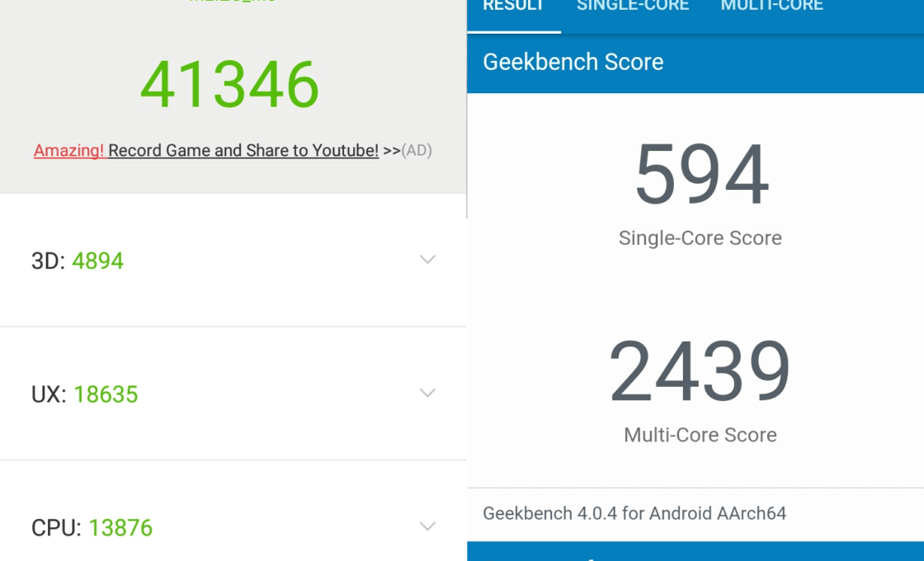Tap the Geekbench 4.0.4 for Android AArch64 text
The image size is (924, 561).
(x=634, y=513)
